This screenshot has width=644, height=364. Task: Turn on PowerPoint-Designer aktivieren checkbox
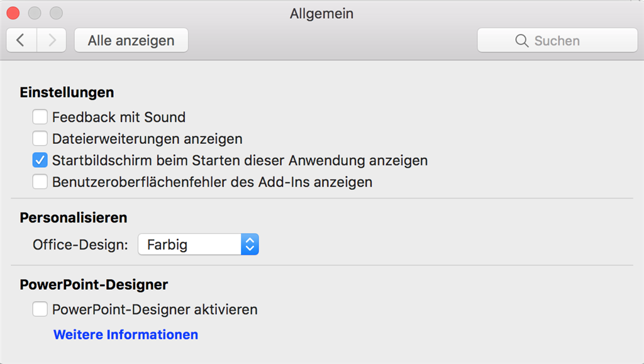point(40,309)
